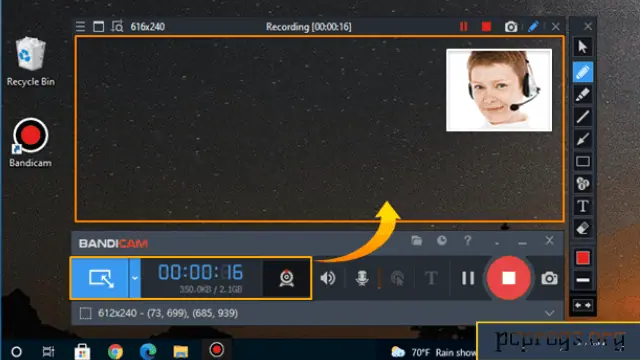
Task: Open File Explorer from the taskbar
Action: click(180, 351)
